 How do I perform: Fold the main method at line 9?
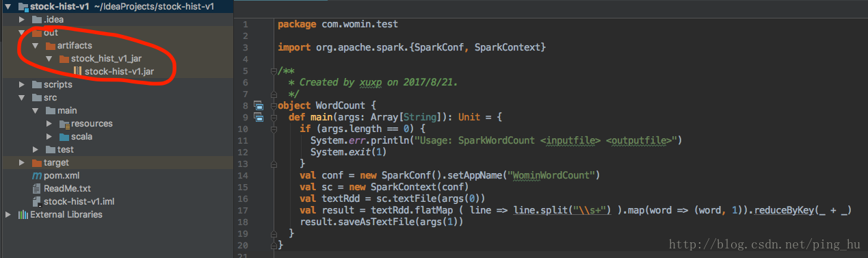(x=273, y=118)
